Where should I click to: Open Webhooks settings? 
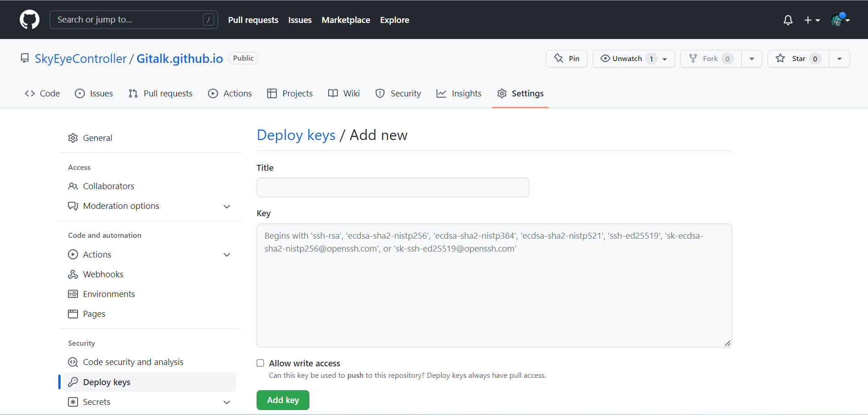[150, 275]
